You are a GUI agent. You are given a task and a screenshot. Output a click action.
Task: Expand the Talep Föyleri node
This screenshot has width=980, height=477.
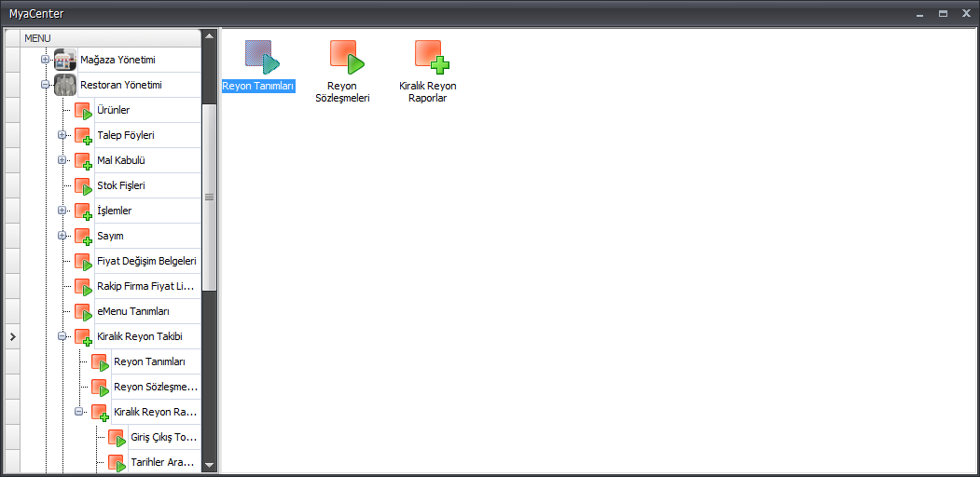point(62,135)
